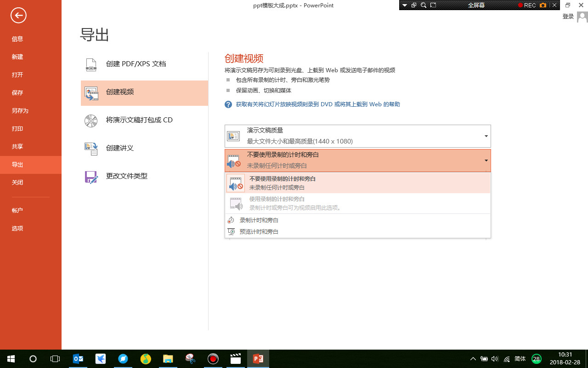This screenshot has width=588, height=368.
Task: Click the 创建 PDF/XPS 文档 document icon
Action: 91,64
